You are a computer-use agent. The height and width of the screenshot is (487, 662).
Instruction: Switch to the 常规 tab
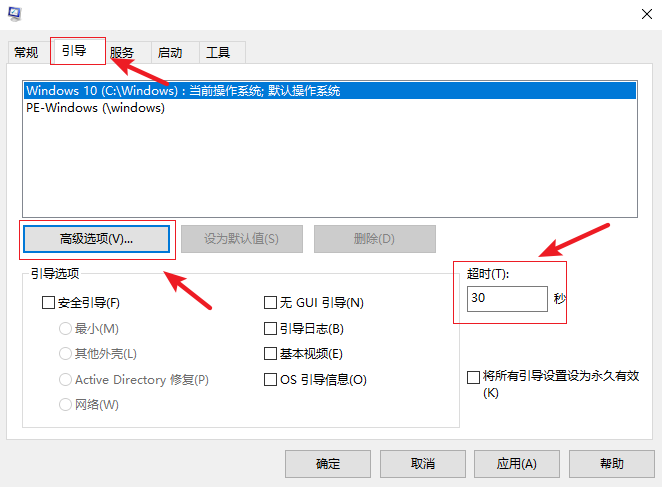pyautogui.click(x=26, y=52)
